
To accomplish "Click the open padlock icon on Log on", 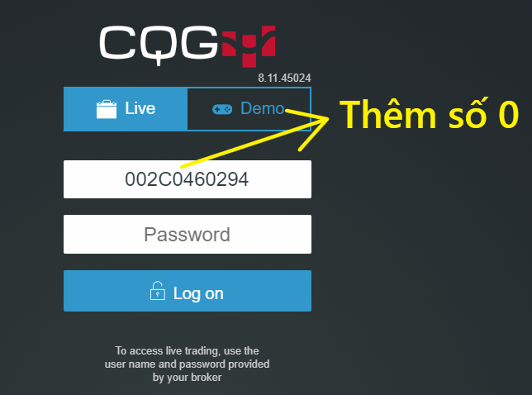I will (x=158, y=291).
